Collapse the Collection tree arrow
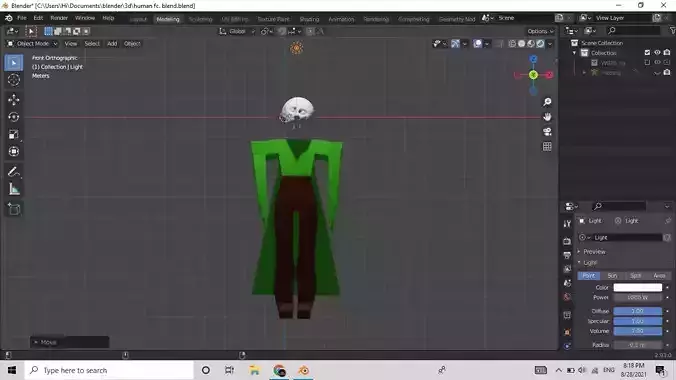This screenshot has width=676, height=380. [575, 53]
